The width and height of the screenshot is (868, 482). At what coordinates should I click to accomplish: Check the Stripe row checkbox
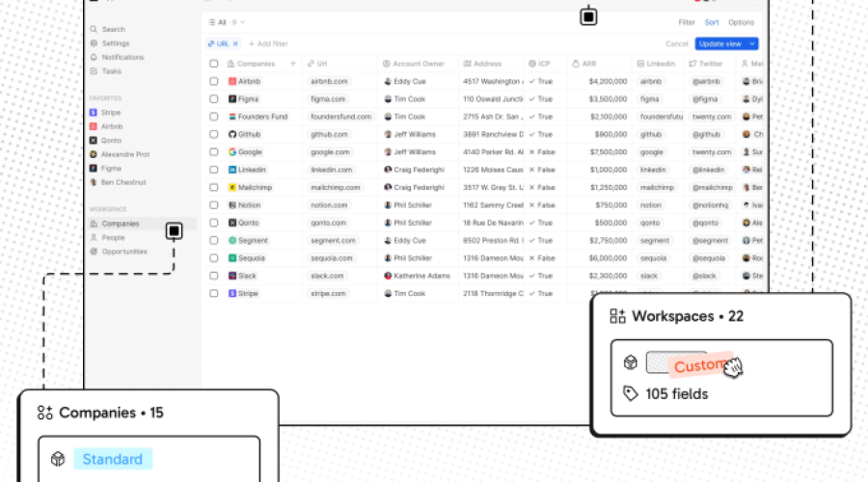214,294
